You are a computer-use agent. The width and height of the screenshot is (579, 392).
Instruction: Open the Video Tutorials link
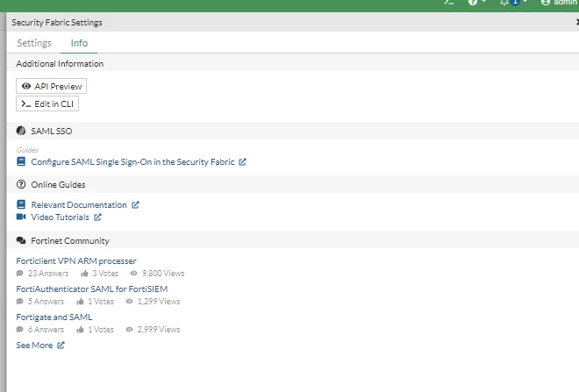pos(60,217)
